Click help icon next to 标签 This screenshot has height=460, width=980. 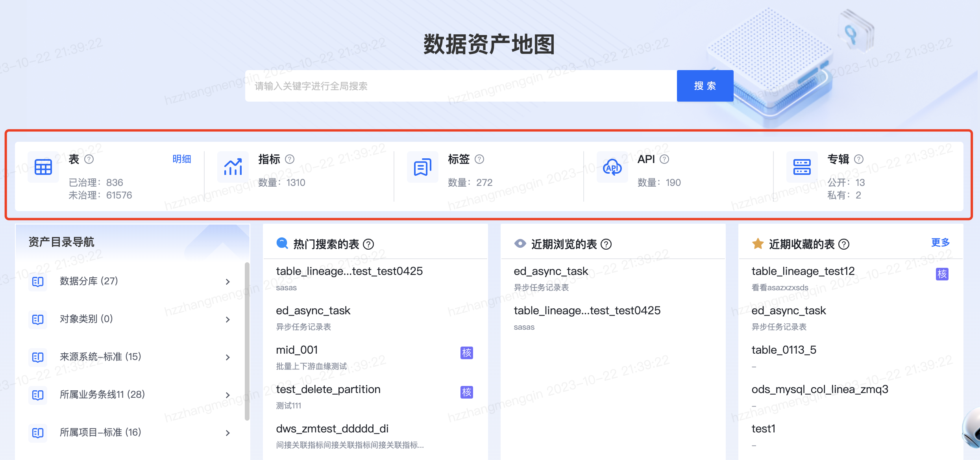(x=479, y=159)
